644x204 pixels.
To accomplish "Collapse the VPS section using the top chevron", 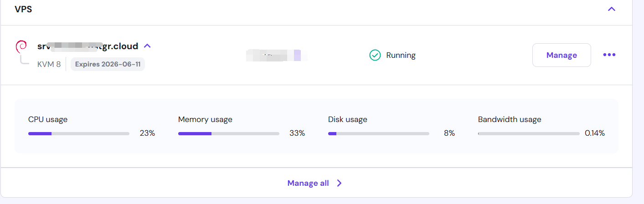I will point(612,9).
